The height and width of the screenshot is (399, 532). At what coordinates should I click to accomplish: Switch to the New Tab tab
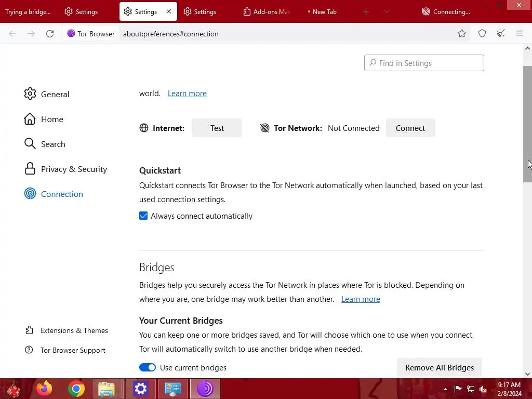click(325, 11)
